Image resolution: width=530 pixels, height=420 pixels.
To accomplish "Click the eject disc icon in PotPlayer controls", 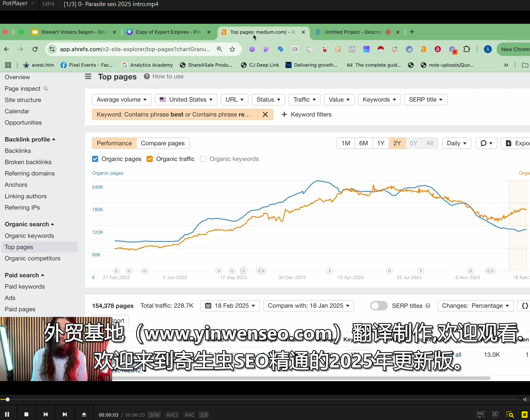I will (84, 414).
